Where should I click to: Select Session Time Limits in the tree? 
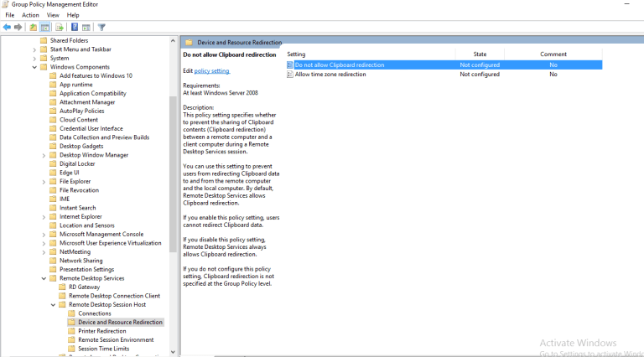pyautogui.click(x=103, y=349)
